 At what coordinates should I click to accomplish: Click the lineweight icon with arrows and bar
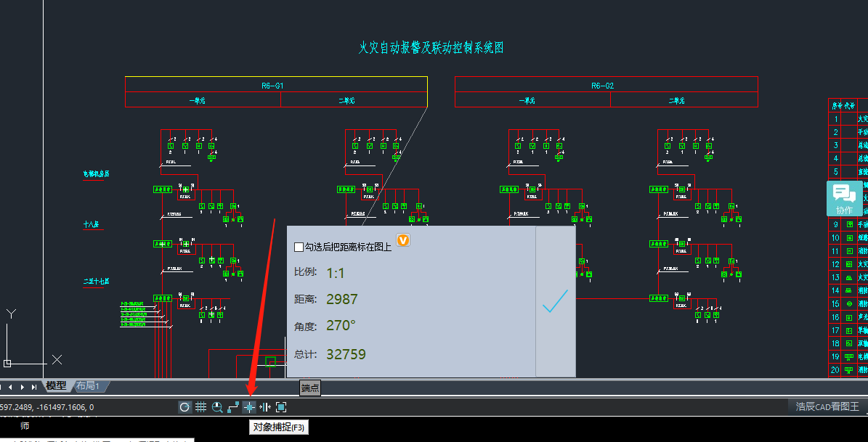(265, 407)
